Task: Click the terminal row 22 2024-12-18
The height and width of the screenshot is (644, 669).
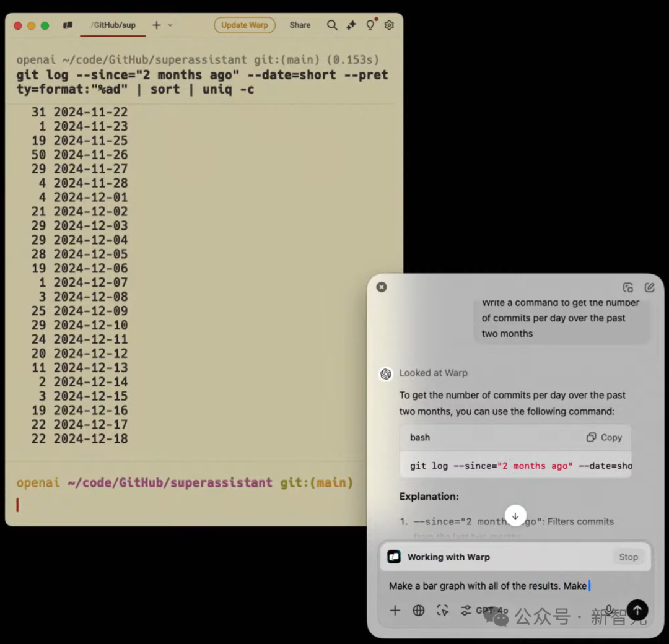Action: [79, 439]
